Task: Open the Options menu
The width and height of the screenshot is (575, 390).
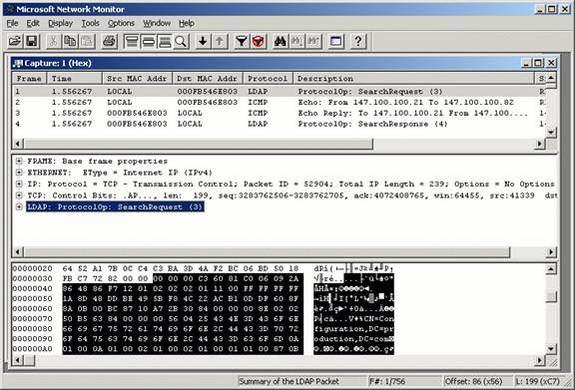Action: pyautogui.click(x=121, y=23)
